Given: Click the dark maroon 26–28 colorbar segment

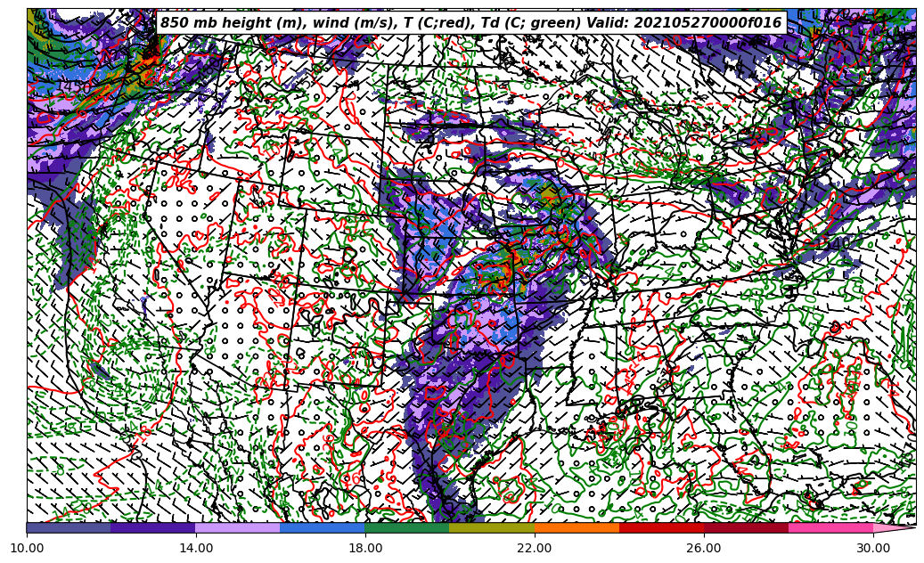Looking at the screenshot, I should [746, 527].
